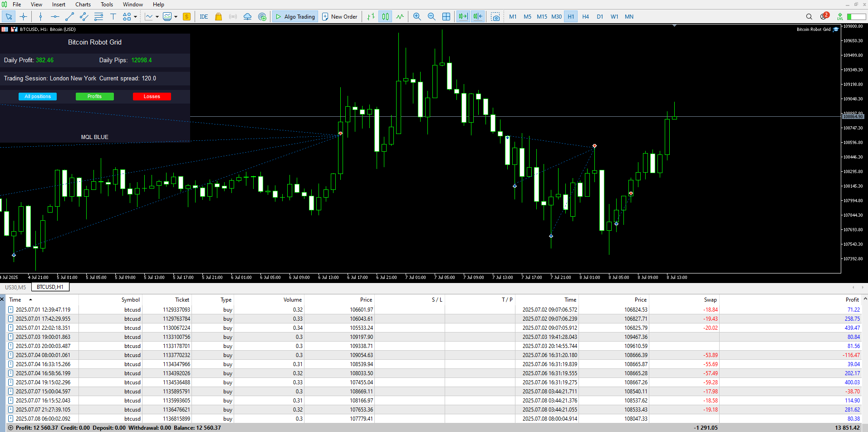The height and width of the screenshot is (432, 868).
Task: Open the MetaEditor IDE
Action: (204, 17)
